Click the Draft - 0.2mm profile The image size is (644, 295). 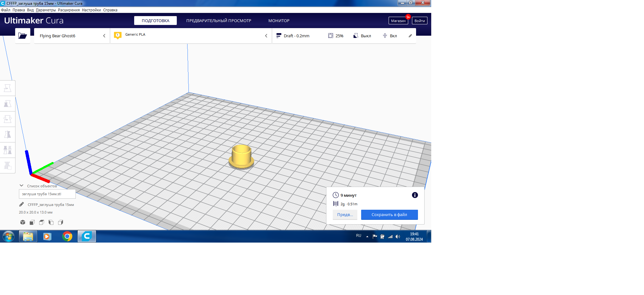pyautogui.click(x=293, y=36)
